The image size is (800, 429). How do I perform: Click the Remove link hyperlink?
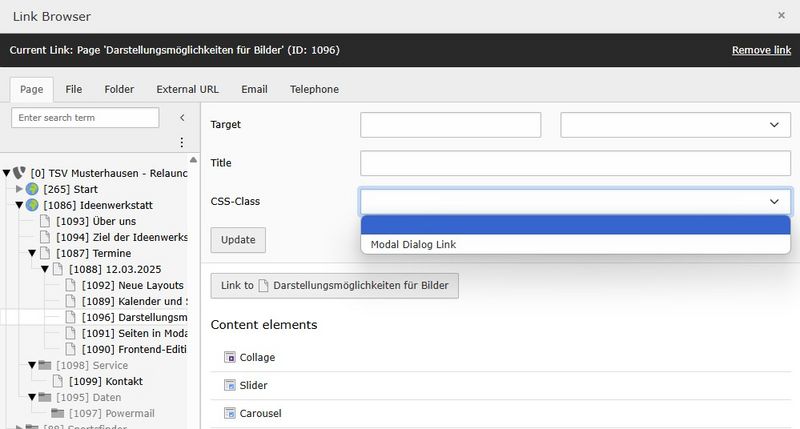pyautogui.click(x=761, y=49)
